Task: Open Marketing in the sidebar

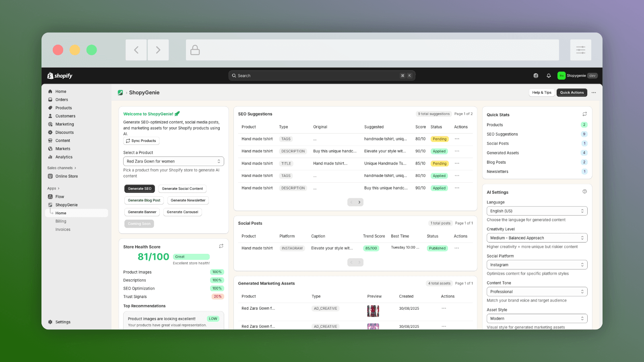Action: click(64, 124)
